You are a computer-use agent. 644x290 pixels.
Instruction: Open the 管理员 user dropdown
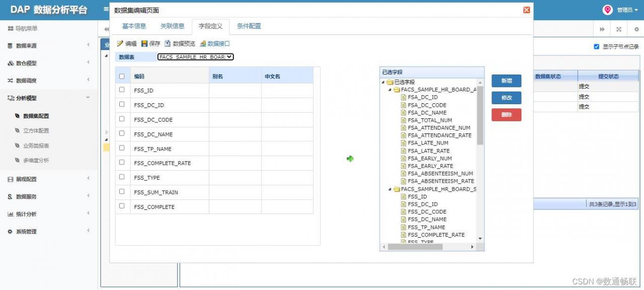(x=627, y=10)
